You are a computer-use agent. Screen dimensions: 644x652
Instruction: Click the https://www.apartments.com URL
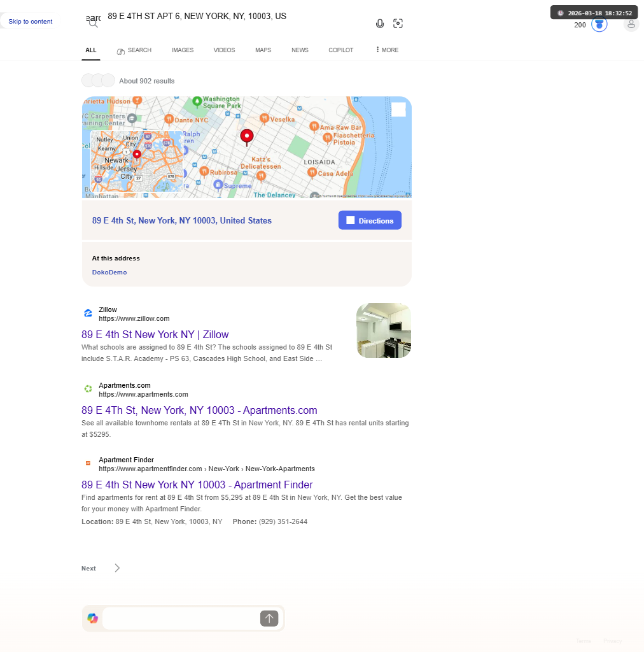coord(143,394)
